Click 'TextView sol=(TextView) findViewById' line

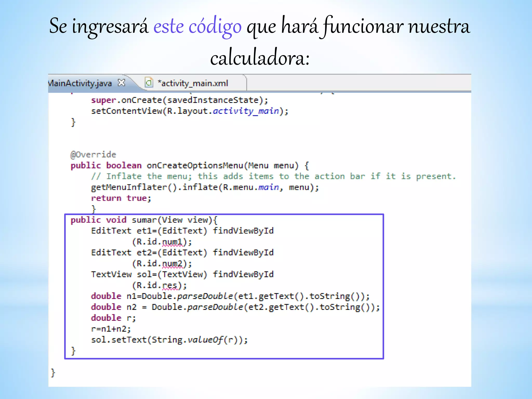tap(182, 275)
